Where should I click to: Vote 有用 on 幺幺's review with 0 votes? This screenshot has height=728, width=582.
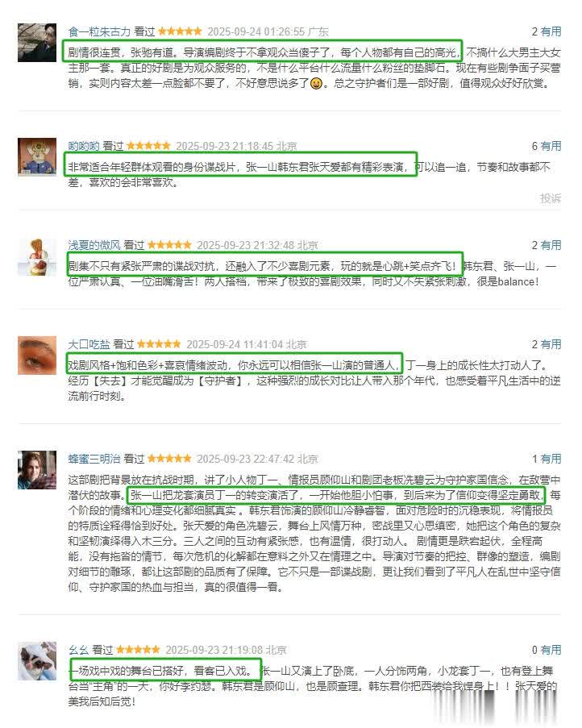point(551,650)
